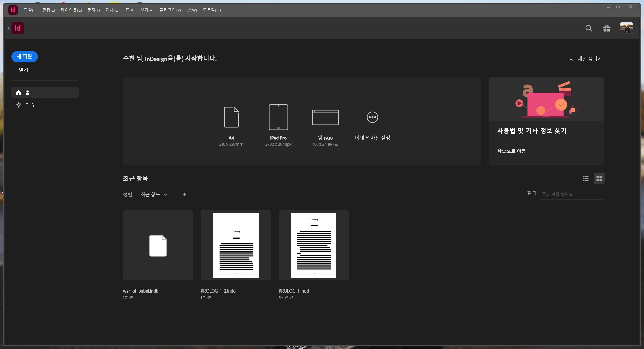Click the InDesign title bar app icon

pyautogui.click(x=13, y=10)
